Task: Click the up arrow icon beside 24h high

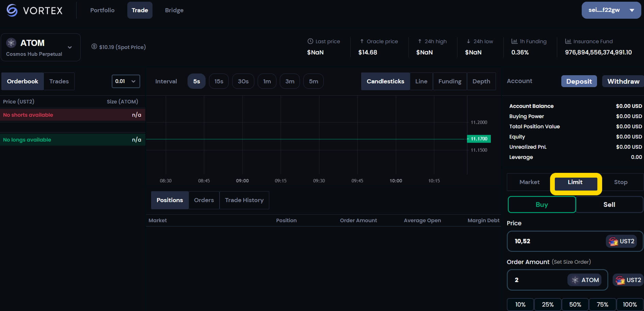Action: click(420, 41)
